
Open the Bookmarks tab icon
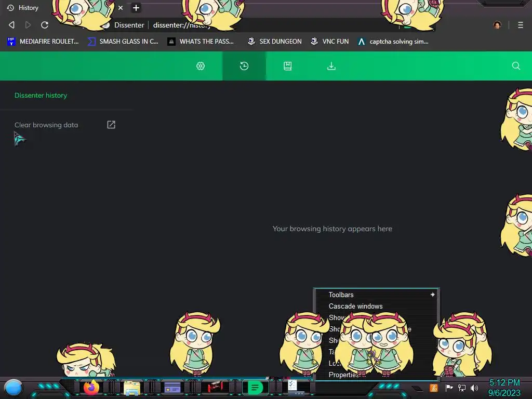[287, 66]
